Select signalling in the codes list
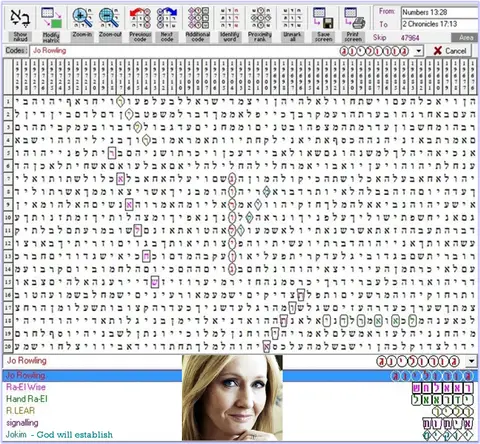The width and height of the screenshot is (480, 444). [x=22, y=423]
